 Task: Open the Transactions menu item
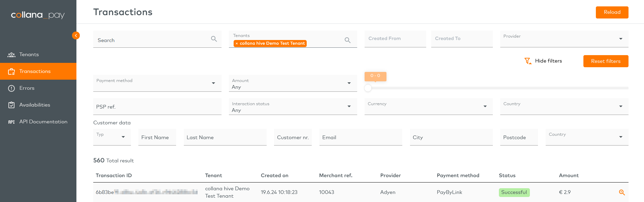click(x=38, y=71)
